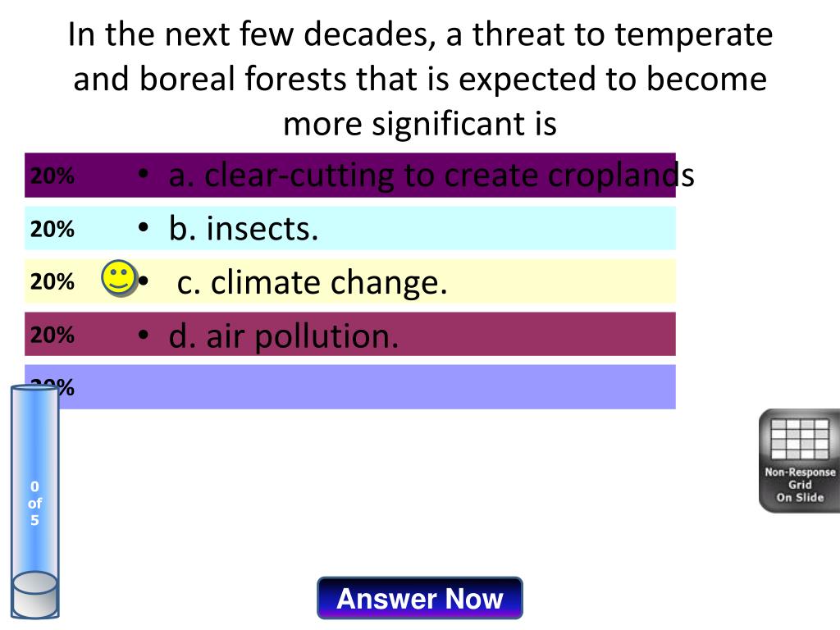Image resolution: width=840 pixels, height=630 pixels.
Task: Click the yellow smiley face icon
Action: coord(118,278)
